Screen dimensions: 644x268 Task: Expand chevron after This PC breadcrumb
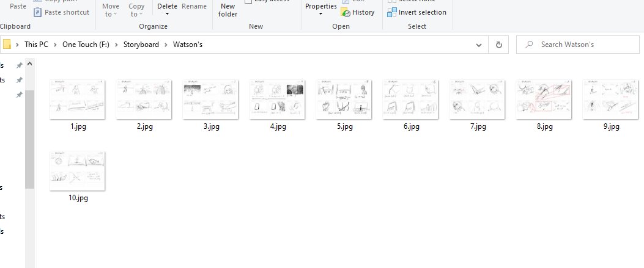click(56, 44)
